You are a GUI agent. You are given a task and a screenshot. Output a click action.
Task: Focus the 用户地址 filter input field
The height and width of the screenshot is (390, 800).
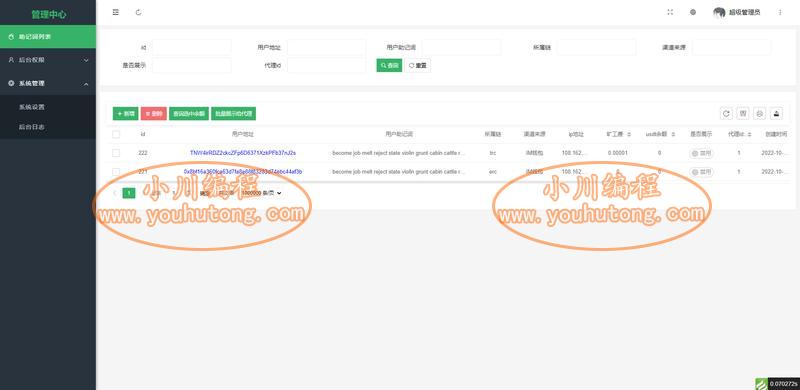(x=326, y=47)
